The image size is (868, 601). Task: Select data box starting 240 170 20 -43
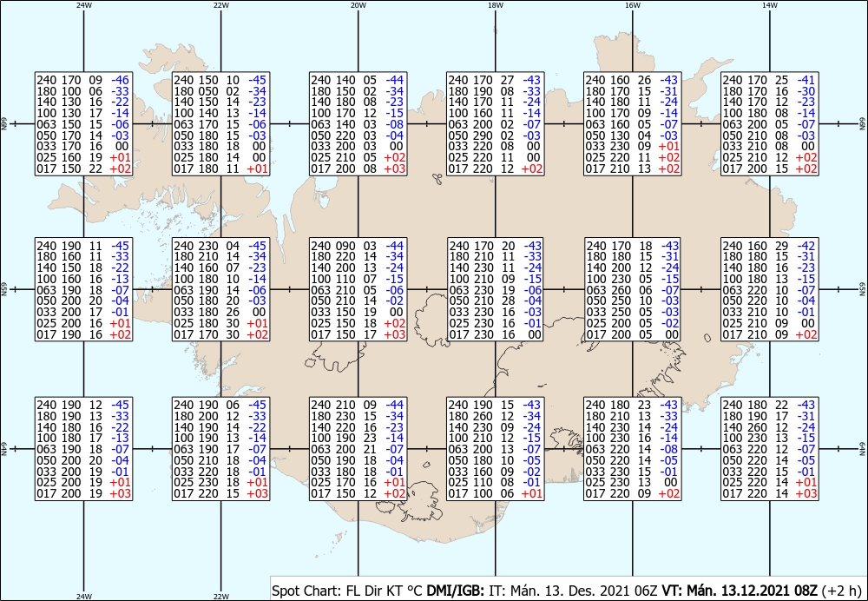[495, 290]
